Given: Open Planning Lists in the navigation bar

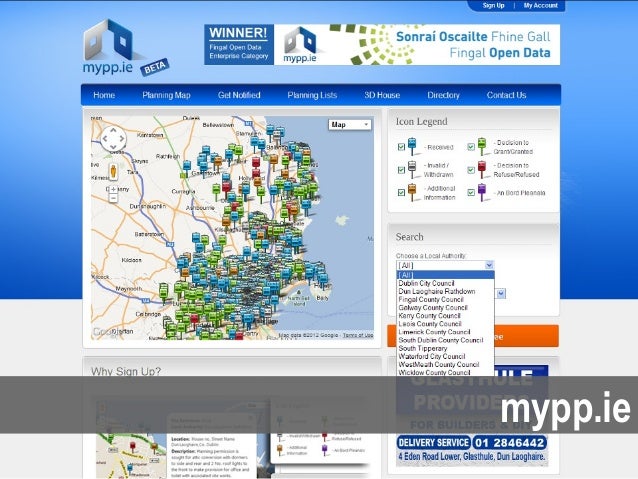Looking at the screenshot, I should tap(312, 95).
